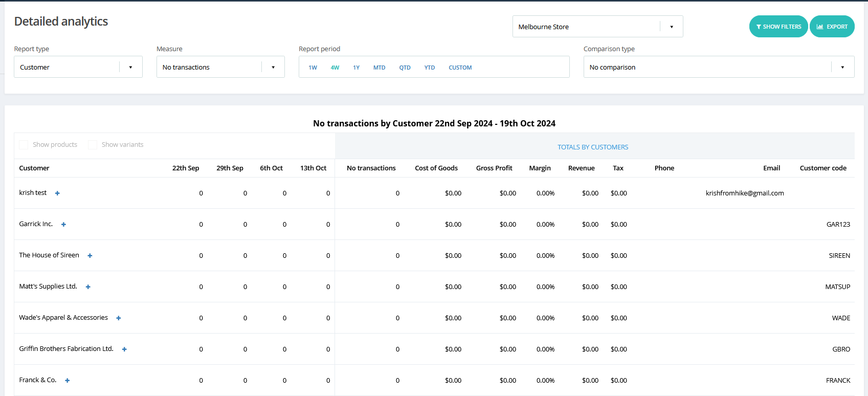
Task: Click customer code MATSUP
Action: [838, 287]
